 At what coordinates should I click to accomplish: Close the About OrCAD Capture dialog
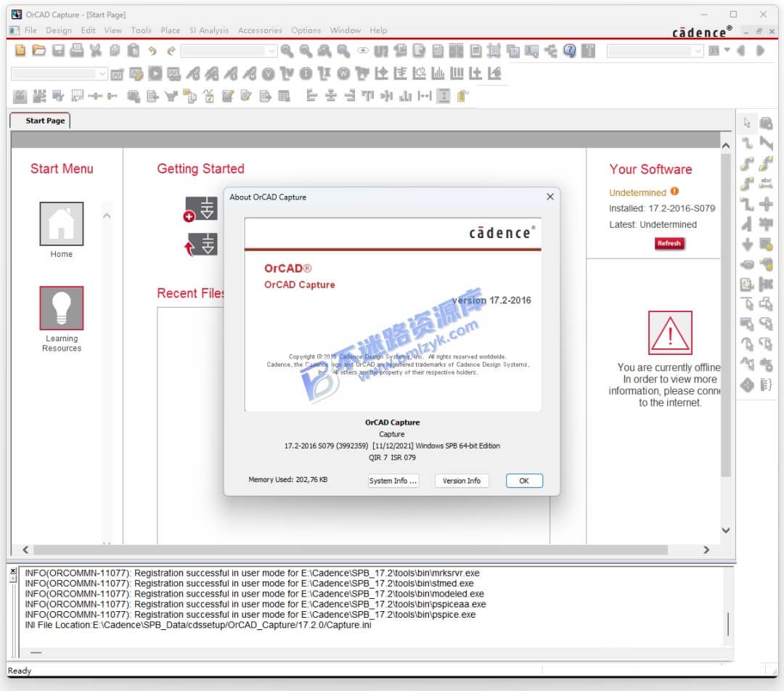[x=550, y=197]
